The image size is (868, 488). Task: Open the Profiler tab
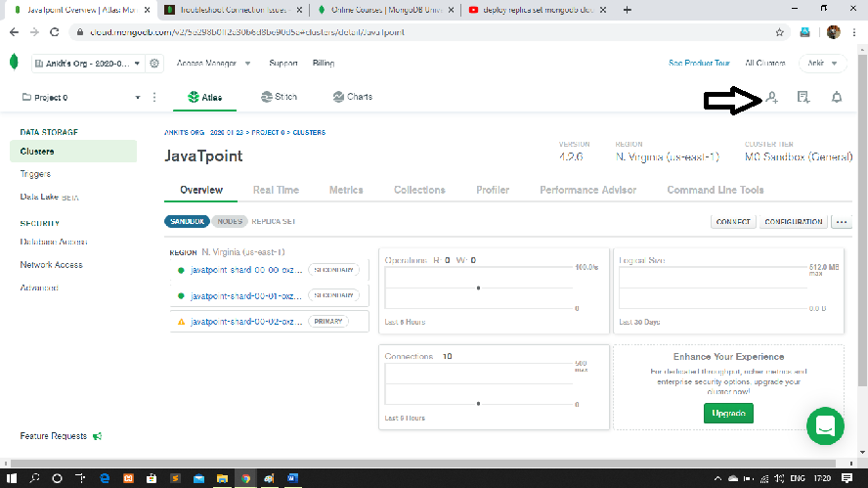click(x=493, y=190)
